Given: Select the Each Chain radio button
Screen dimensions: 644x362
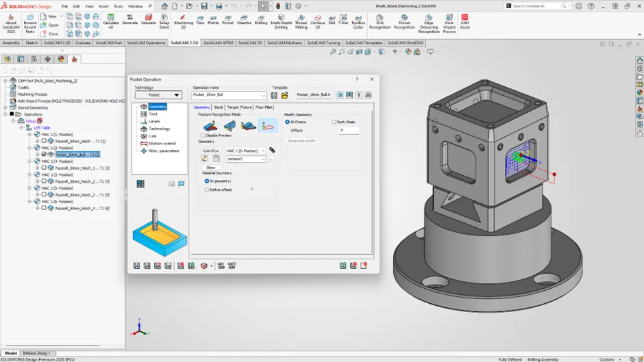Looking at the screenshot, I should pos(334,122).
